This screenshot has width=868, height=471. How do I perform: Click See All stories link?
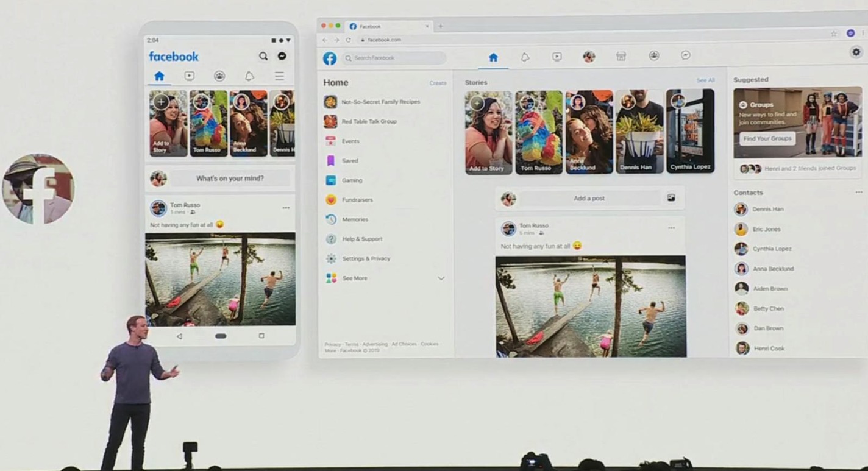pyautogui.click(x=705, y=80)
